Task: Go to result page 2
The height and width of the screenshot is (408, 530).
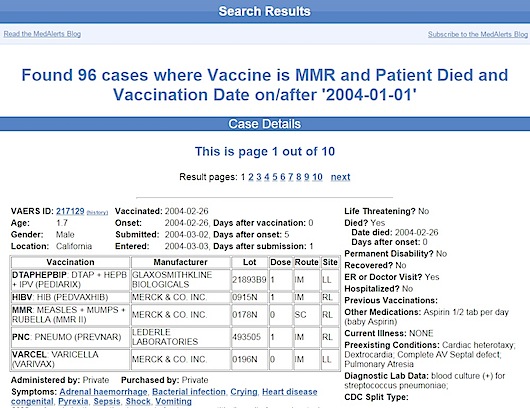Action: [x=251, y=177]
